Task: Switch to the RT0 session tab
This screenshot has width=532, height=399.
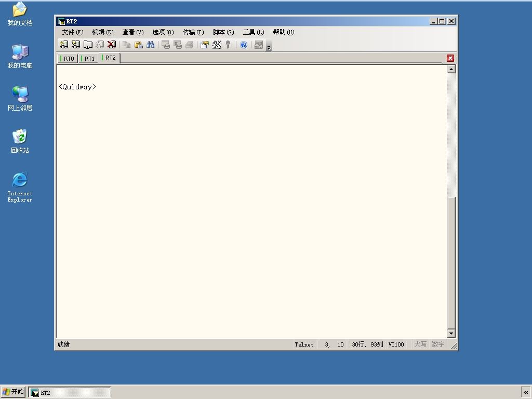Action: [x=68, y=58]
